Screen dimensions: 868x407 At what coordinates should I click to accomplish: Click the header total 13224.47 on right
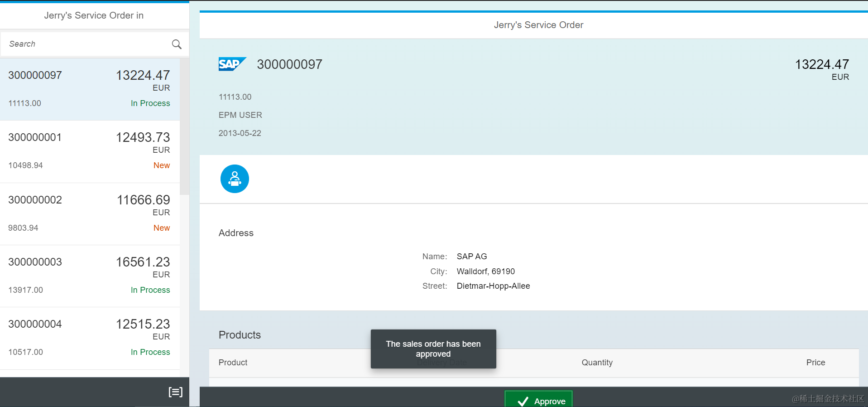[822, 64]
